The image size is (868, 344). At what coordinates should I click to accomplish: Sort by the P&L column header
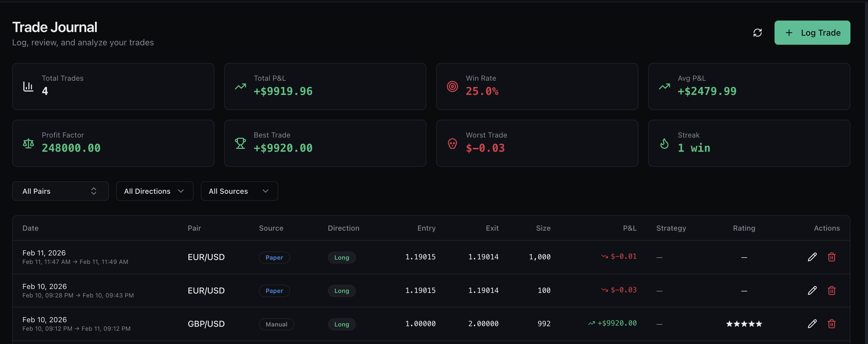[629, 228]
